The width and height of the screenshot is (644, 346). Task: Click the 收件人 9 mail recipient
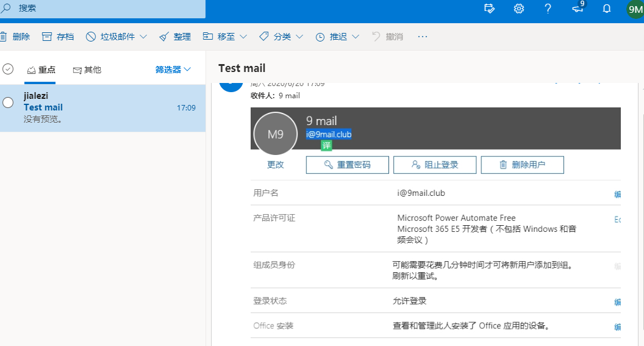(289, 96)
